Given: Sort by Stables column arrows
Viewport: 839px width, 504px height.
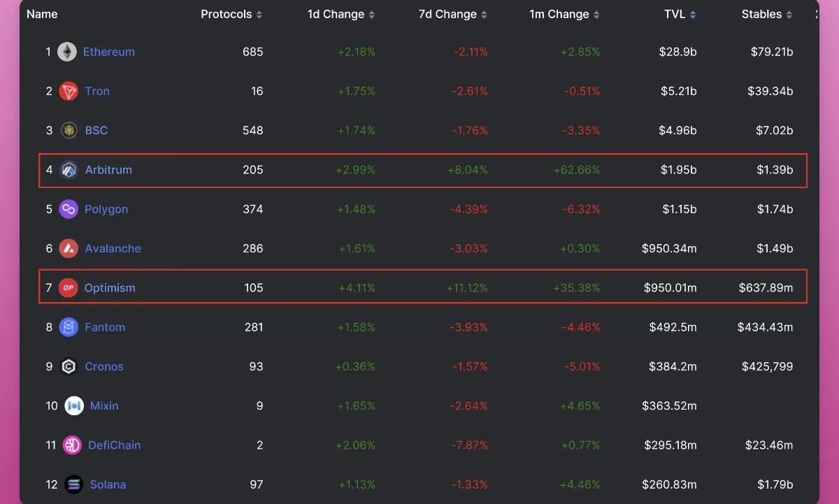Looking at the screenshot, I should pos(789,15).
